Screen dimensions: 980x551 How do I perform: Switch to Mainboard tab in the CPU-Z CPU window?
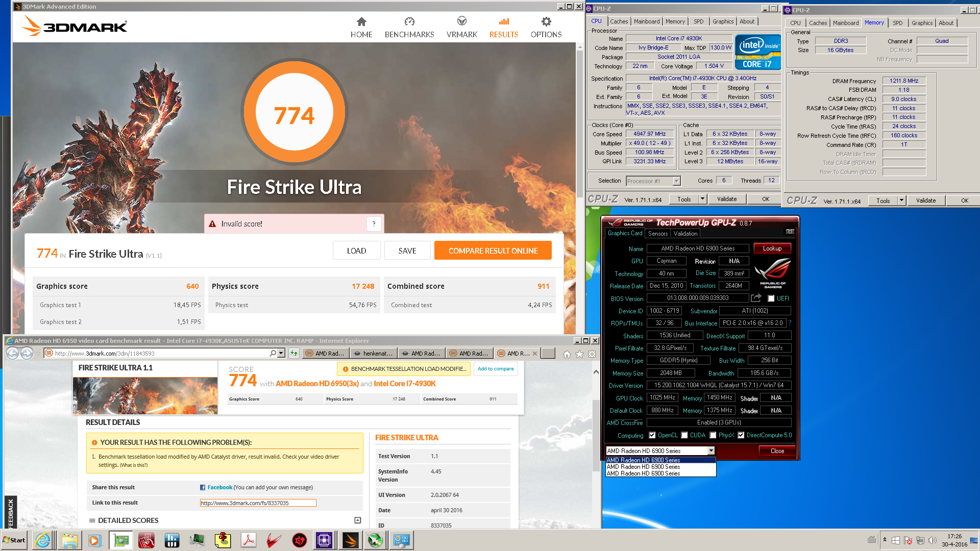pos(647,21)
